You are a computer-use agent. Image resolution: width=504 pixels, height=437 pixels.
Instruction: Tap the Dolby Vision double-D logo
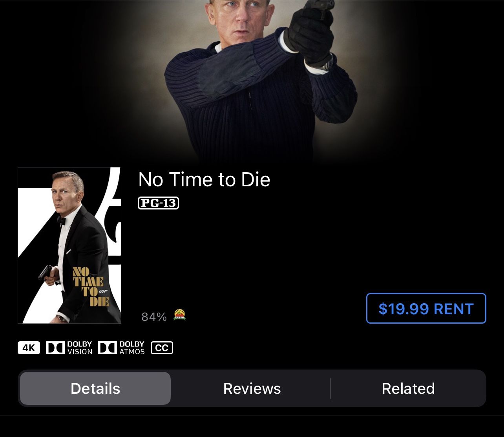(55, 348)
